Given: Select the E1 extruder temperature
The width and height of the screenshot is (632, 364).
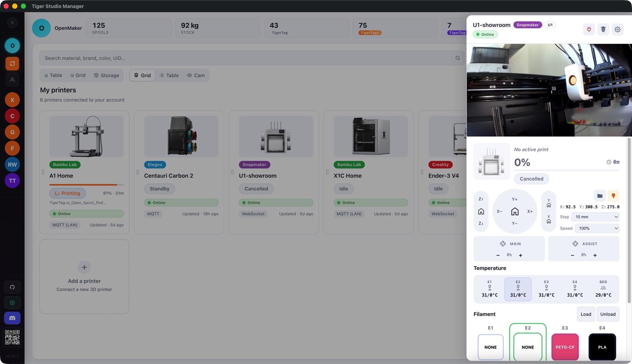Looking at the screenshot, I should click(489, 289).
